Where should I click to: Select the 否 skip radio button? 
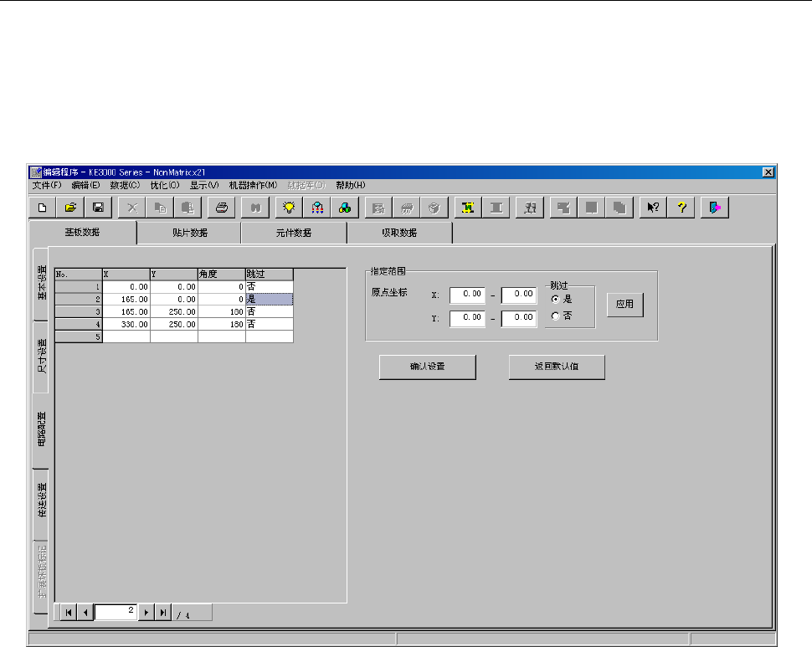(555, 316)
